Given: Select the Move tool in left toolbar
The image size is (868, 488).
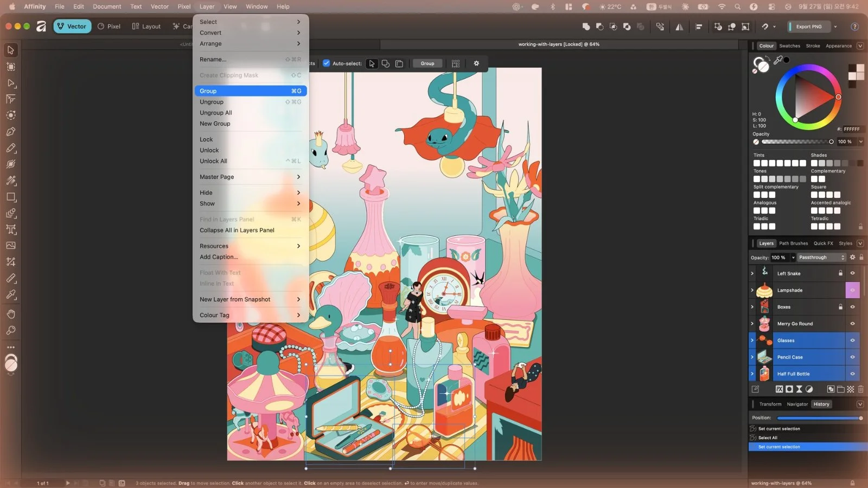Looking at the screenshot, I should click(x=11, y=50).
